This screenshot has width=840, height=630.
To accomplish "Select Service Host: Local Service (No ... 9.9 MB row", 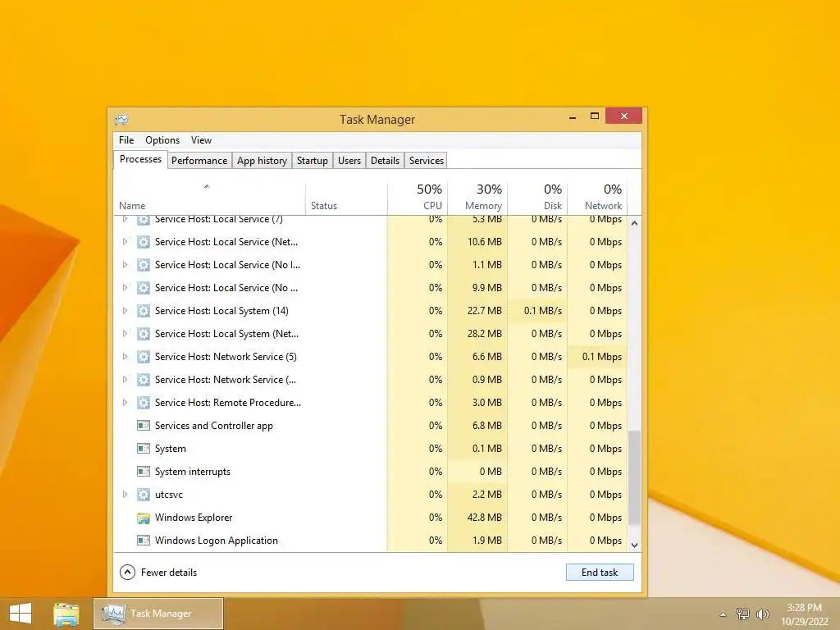I will point(370,288).
